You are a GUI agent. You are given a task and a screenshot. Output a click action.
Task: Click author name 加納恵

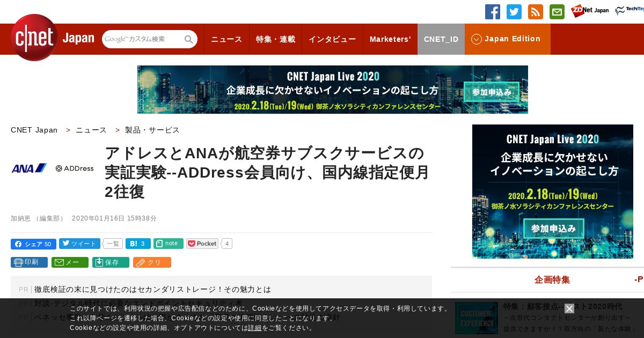[20, 218]
